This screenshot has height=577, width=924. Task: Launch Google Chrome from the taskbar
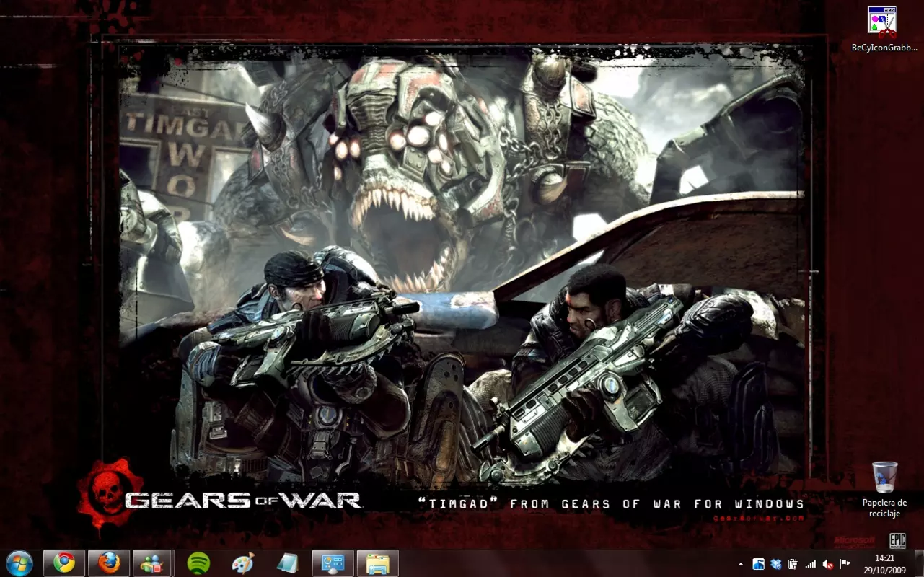click(x=64, y=563)
